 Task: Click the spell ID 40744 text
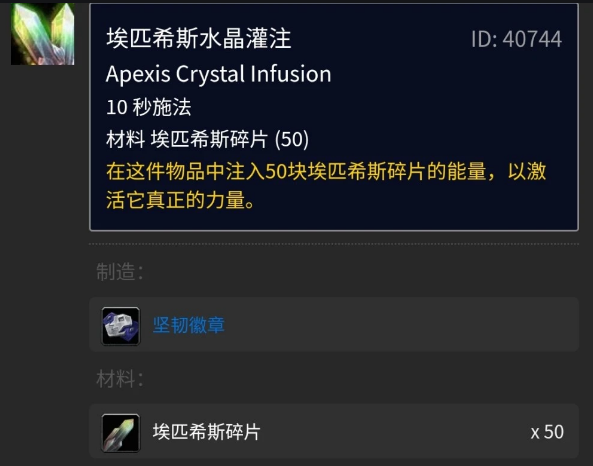[516, 39]
